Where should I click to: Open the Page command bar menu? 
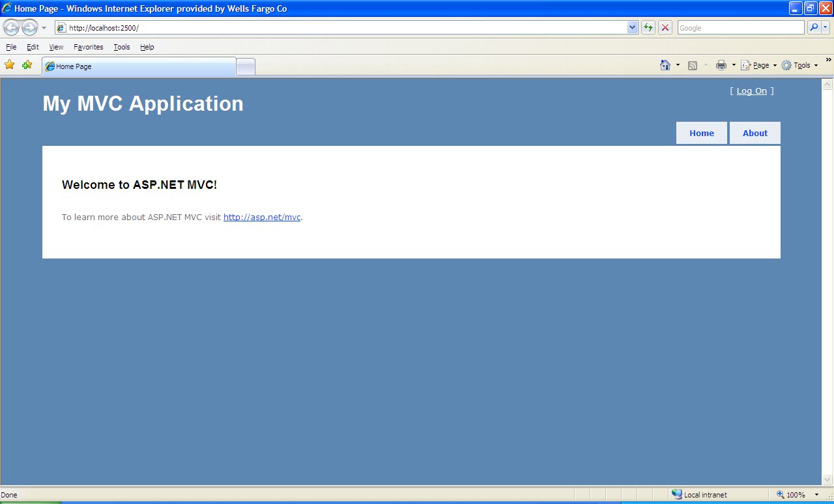click(x=759, y=65)
